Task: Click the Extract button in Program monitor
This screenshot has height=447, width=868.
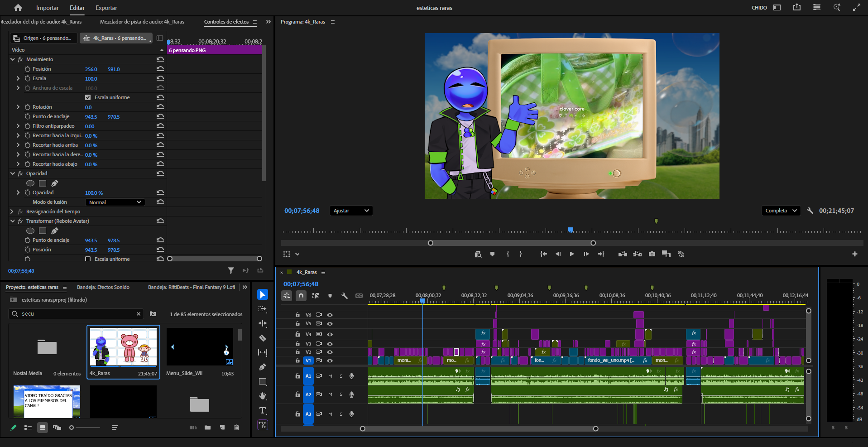Action: point(637,254)
